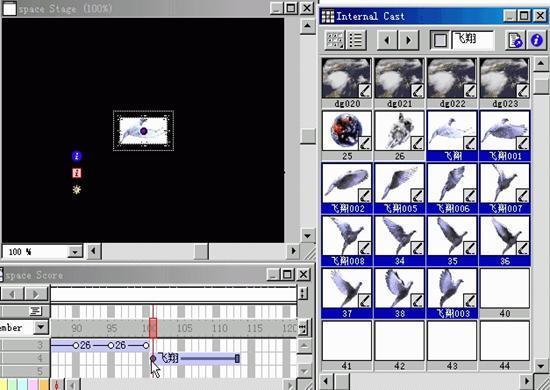Click Stage vertical scroll down arrow

tap(308, 235)
